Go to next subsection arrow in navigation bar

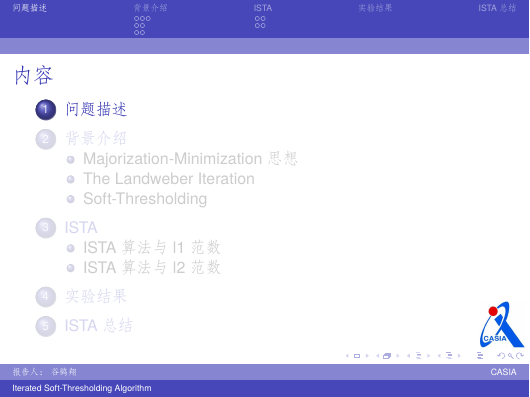click(428, 356)
